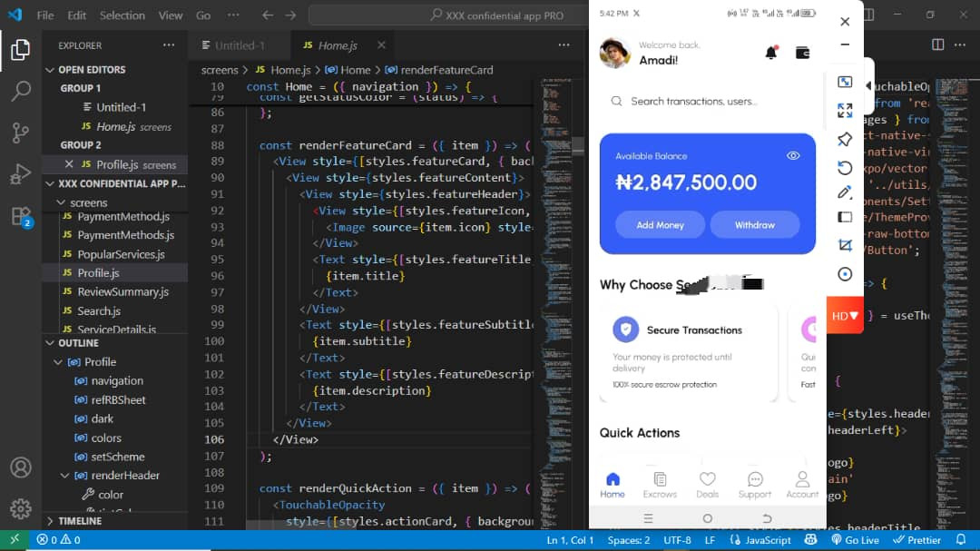Tap the Support bottom tab
This screenshot has height=551, width=980.
[755, 485]
